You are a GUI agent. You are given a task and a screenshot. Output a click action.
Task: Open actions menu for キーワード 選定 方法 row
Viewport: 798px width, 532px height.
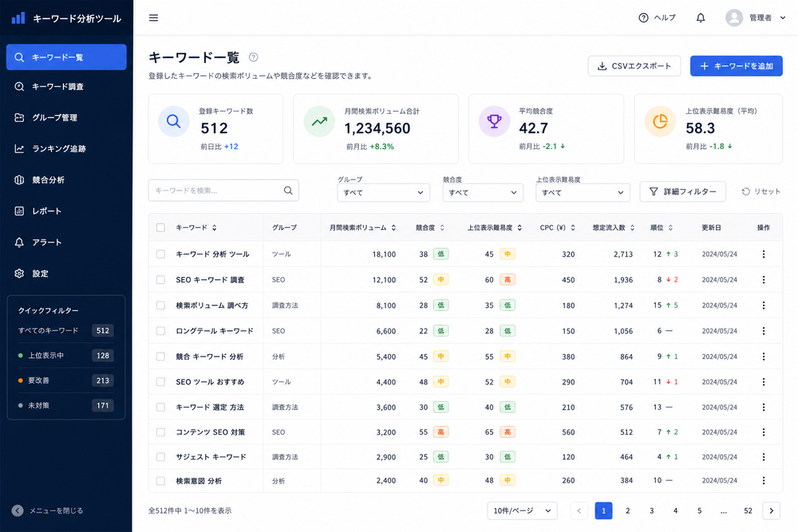point(764,407)
